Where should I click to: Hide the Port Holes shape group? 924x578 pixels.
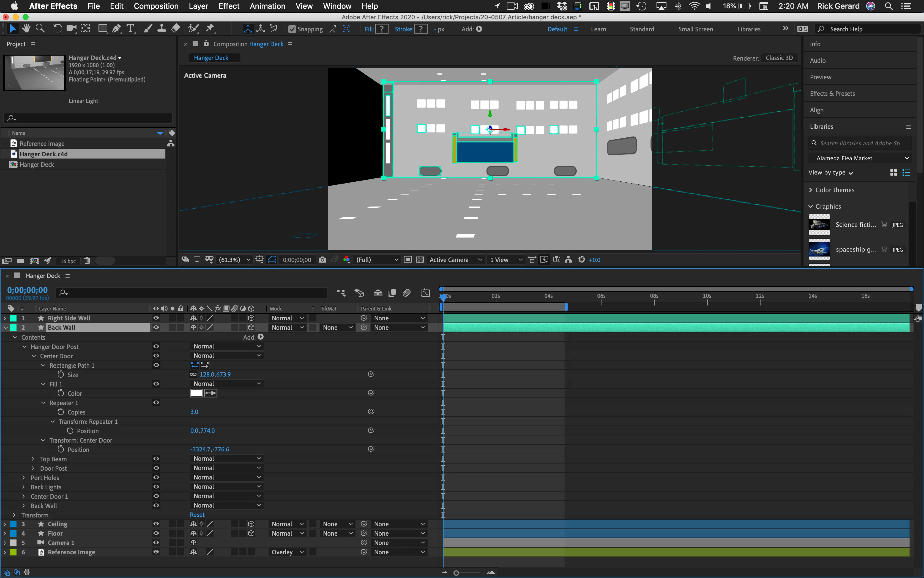click(156, 477)
